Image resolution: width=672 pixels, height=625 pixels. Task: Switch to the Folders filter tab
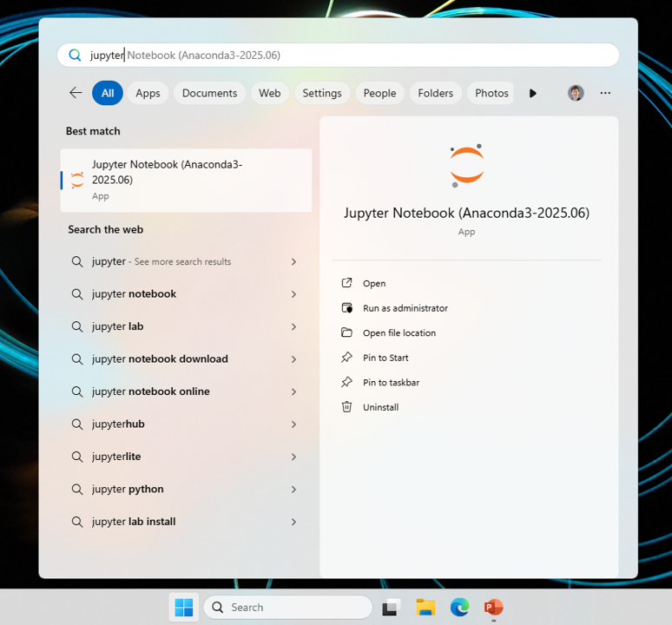coord(436,93)
